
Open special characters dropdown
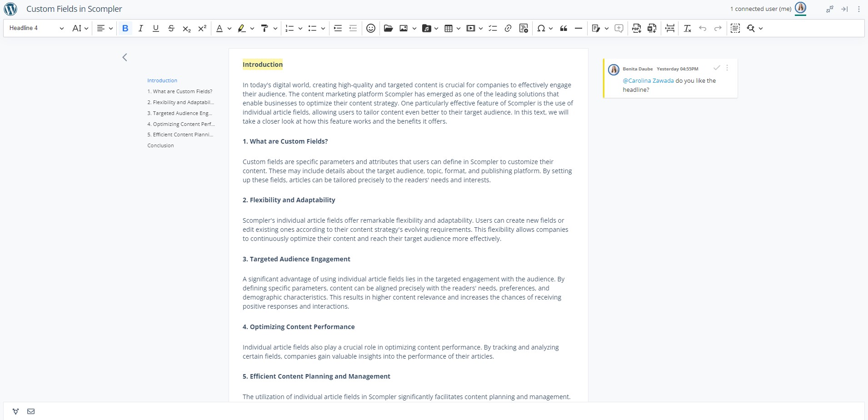pyautogui.click(x=550, y=28)
